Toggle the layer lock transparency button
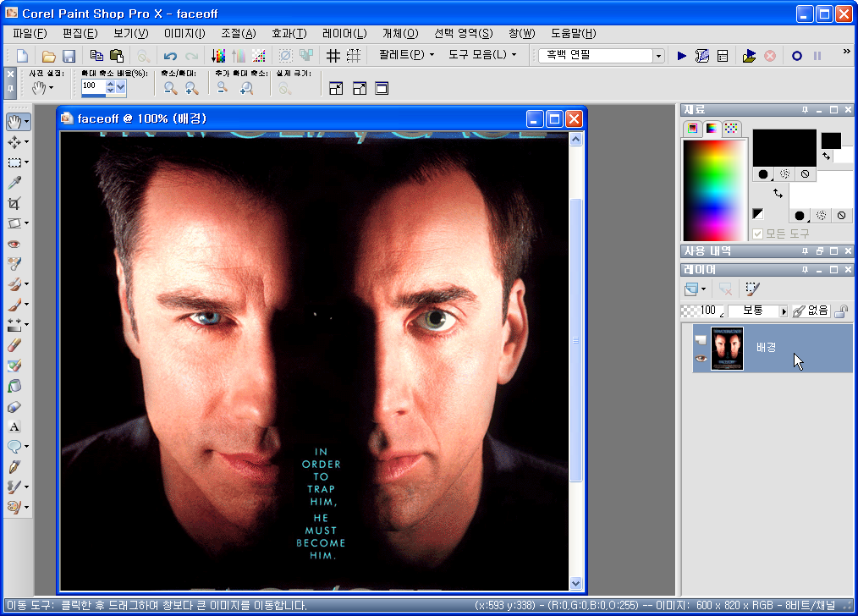 pos(842,311)
